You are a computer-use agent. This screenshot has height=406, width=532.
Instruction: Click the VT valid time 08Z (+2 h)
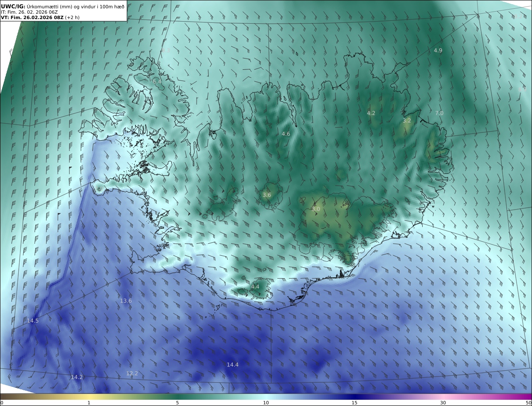40,17
